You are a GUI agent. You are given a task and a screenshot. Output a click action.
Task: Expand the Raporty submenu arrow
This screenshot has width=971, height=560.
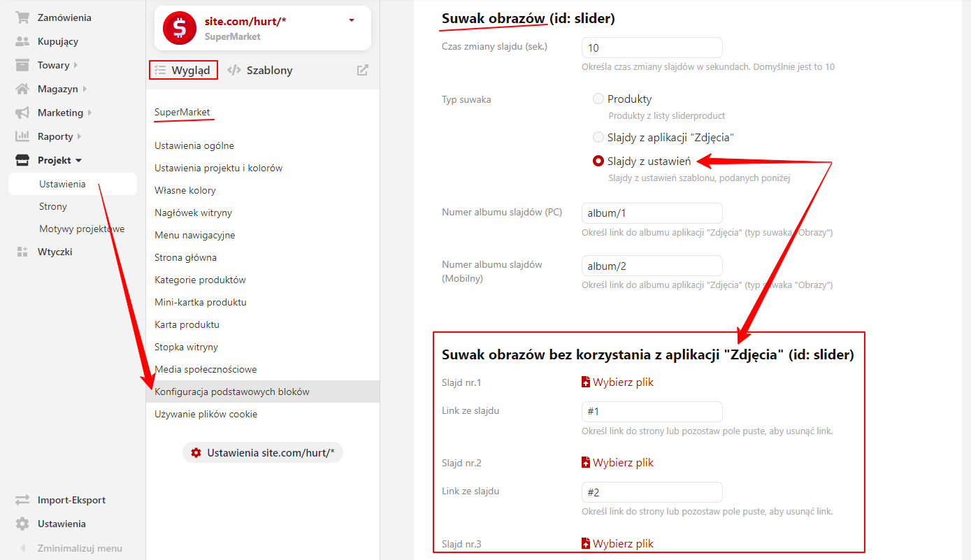pyautogui.click(x=79, y=136)
